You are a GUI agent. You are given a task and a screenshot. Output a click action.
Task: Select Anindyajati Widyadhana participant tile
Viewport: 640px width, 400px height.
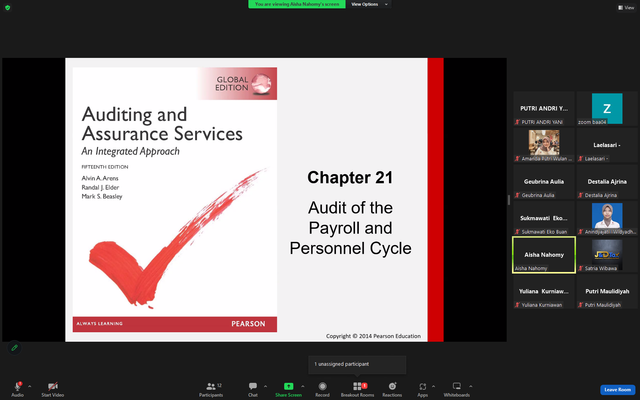pyautogui.click(x=607, y=218)
